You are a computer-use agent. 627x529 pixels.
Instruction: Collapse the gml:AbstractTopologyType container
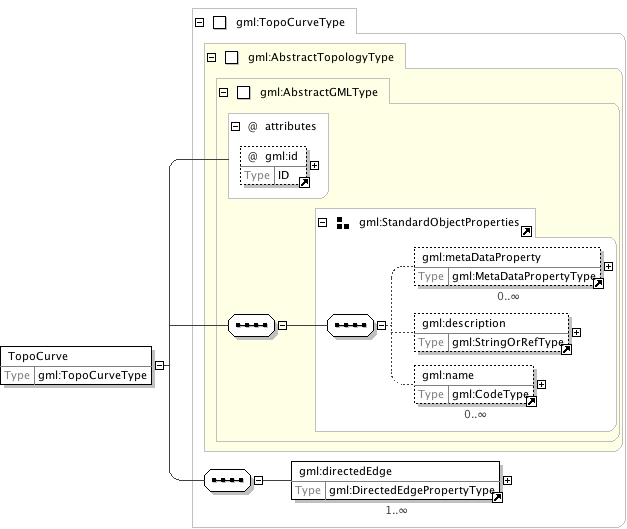point(211,58)
